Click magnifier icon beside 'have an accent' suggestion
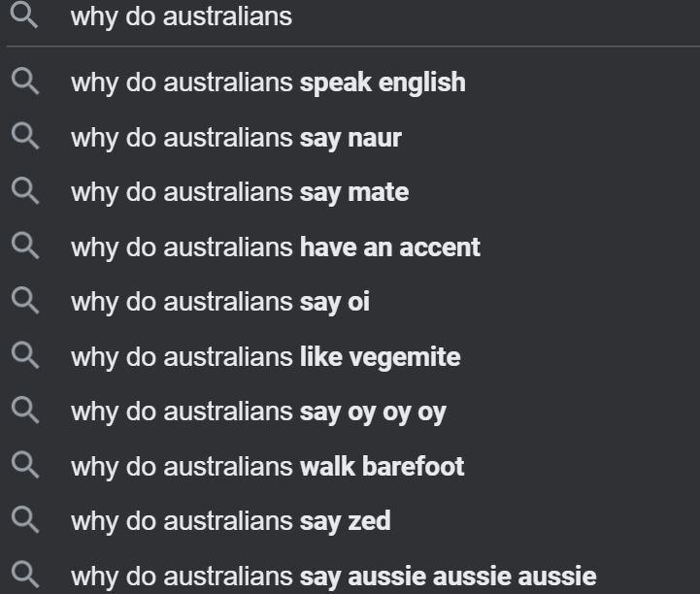 tap(25, 246)
